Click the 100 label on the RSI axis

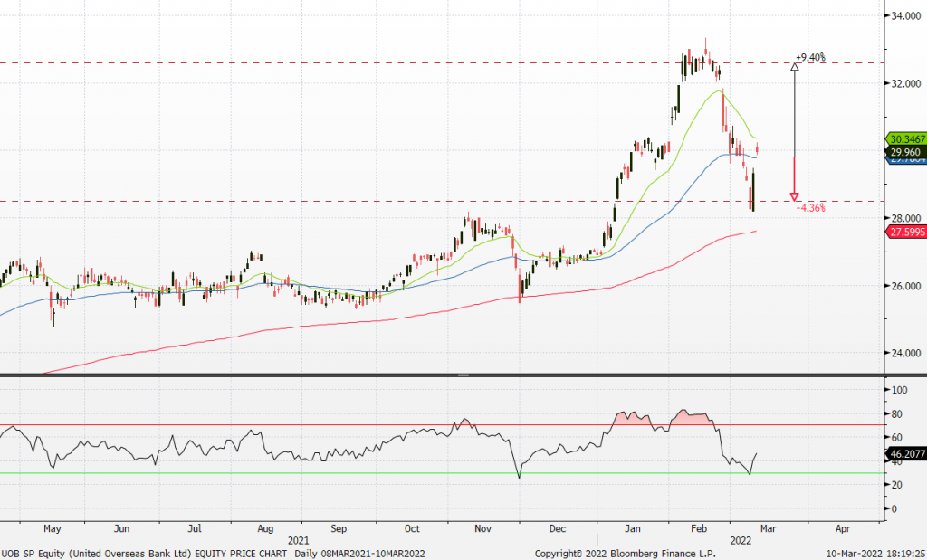tap(899, 390)
